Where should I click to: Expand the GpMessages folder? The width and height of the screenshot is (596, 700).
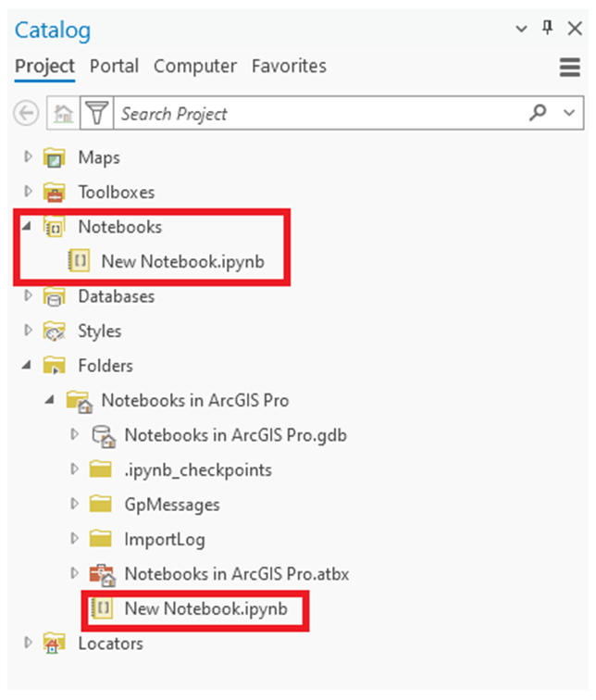[x=74, y=504]
